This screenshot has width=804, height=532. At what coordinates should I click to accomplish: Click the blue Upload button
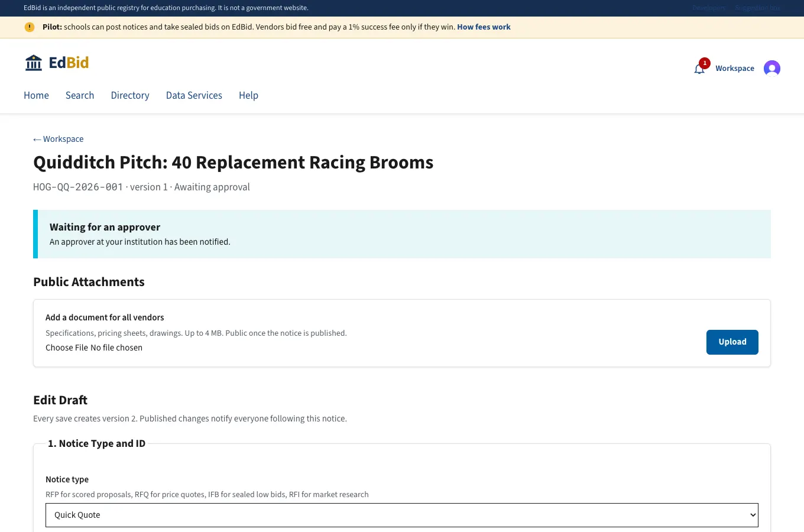732,342
